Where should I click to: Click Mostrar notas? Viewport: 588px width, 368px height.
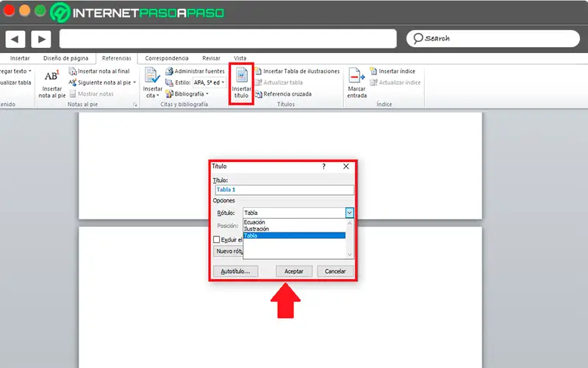[91, 94]
